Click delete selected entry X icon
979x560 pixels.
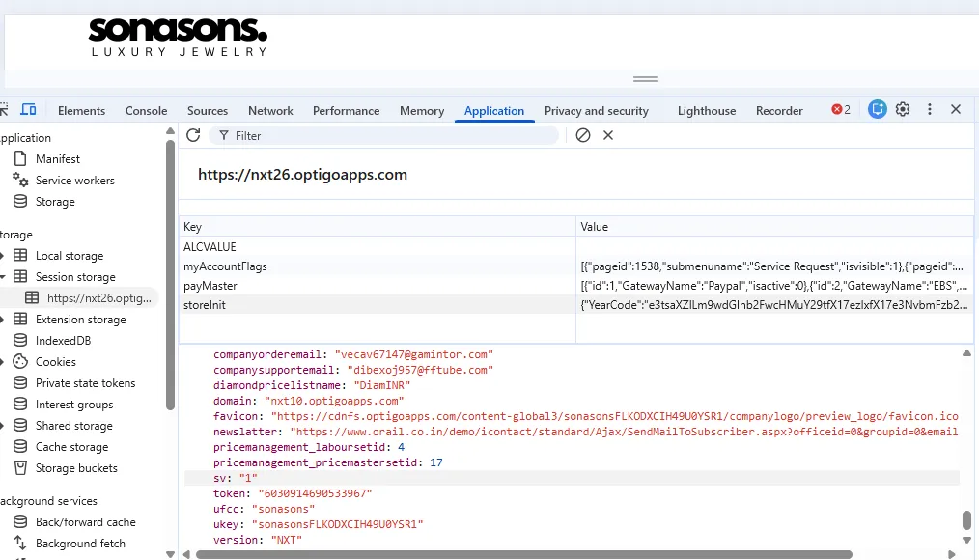pos(608,135)
